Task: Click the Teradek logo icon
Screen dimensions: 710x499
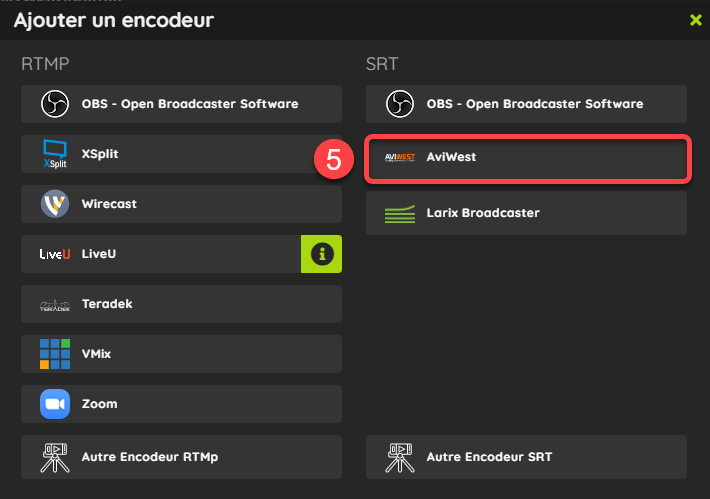Action: (55, 305)
